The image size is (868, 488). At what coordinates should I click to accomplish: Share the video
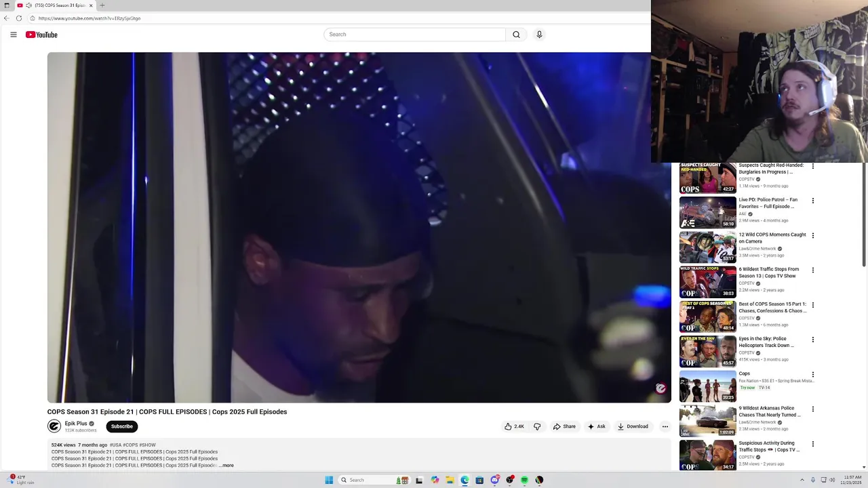(564, 426)
